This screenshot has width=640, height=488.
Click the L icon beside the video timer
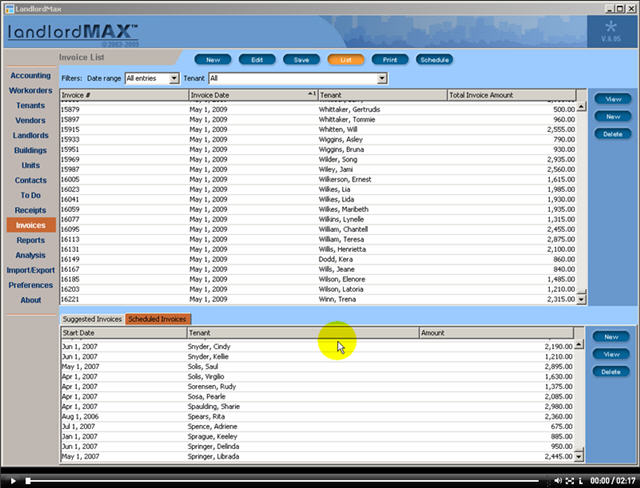(x=580, y=481)
